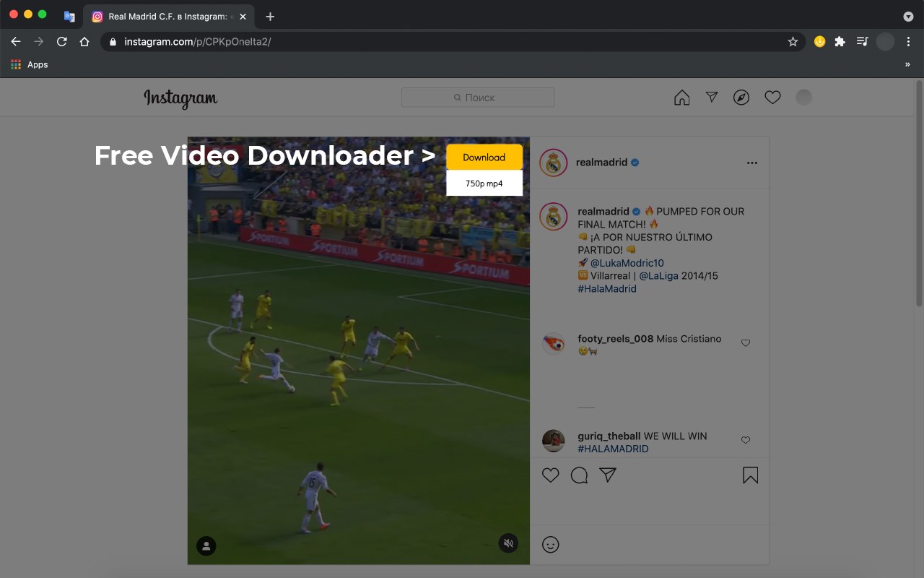Open the @LaLiga mention link
This screenshot has height=578, width=924.
pos(658,276)
